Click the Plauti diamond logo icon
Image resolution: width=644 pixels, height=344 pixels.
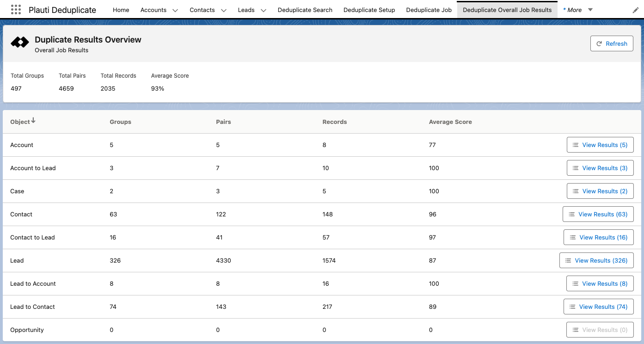(20, 43)
